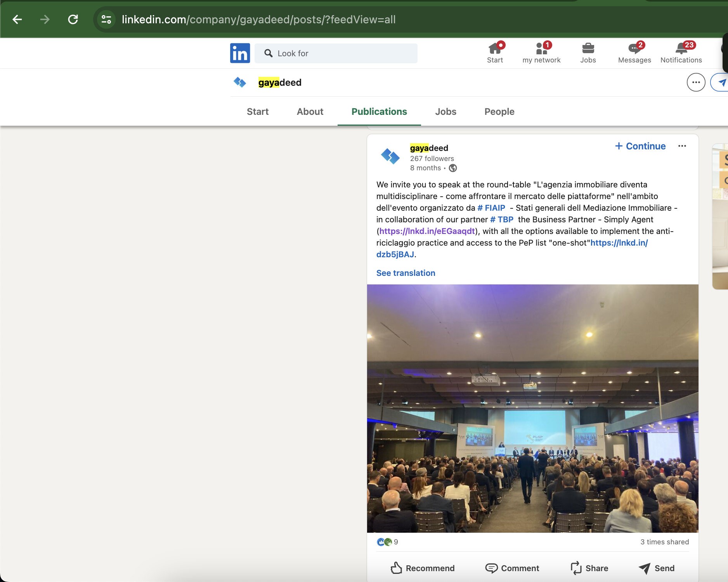Open the #FIAIP hashtag link

point(491,208)
